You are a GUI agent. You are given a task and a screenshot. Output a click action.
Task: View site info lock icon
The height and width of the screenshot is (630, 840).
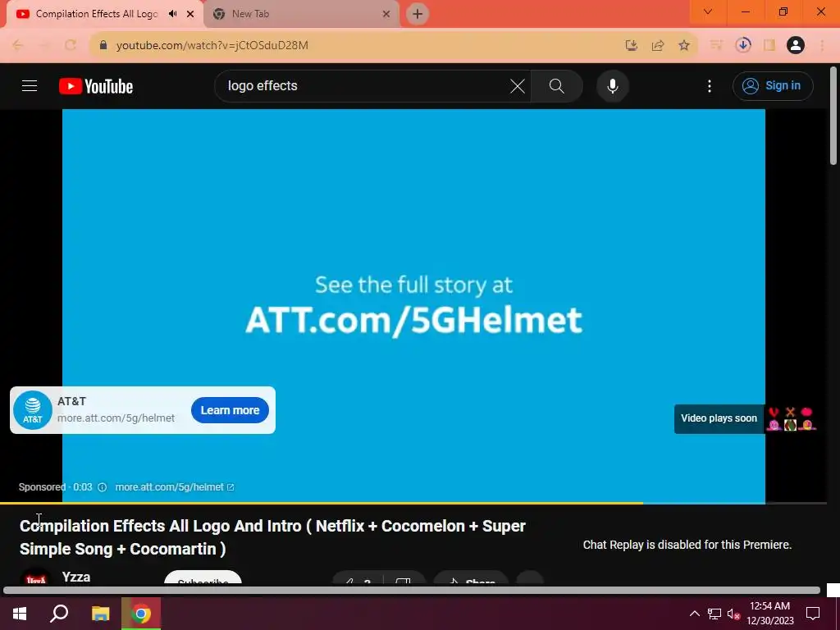103,45
